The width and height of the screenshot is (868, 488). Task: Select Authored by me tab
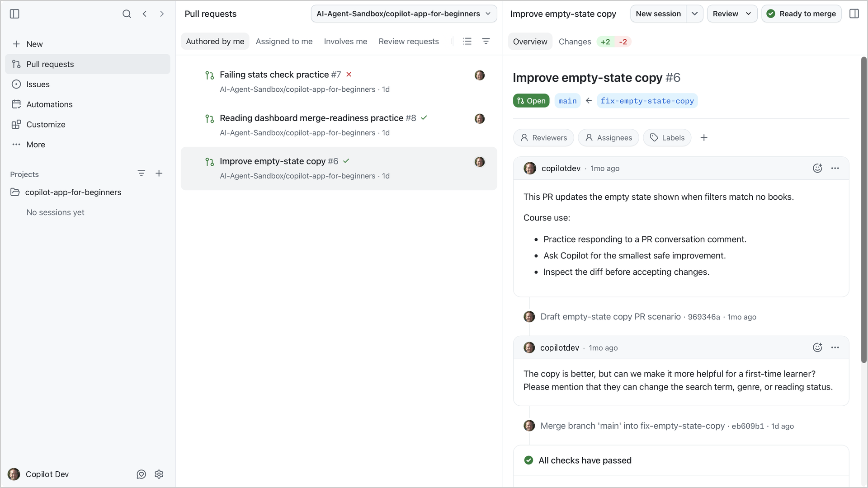[x=215, y=42]
